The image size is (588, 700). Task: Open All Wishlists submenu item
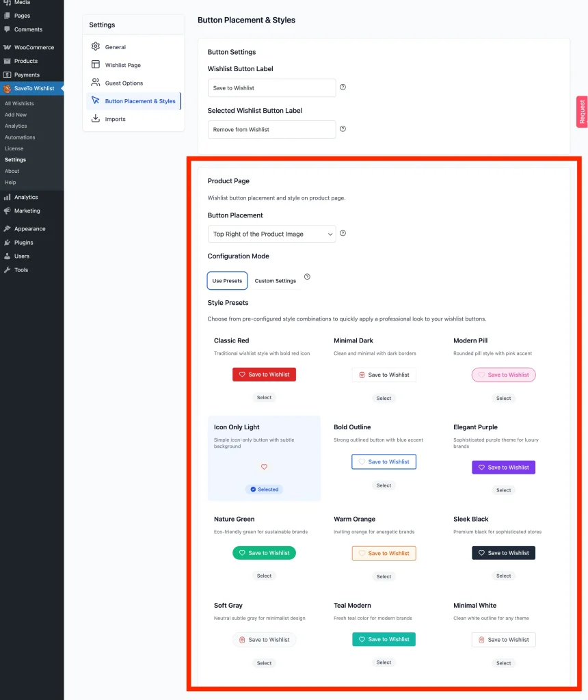pos(19,104)
